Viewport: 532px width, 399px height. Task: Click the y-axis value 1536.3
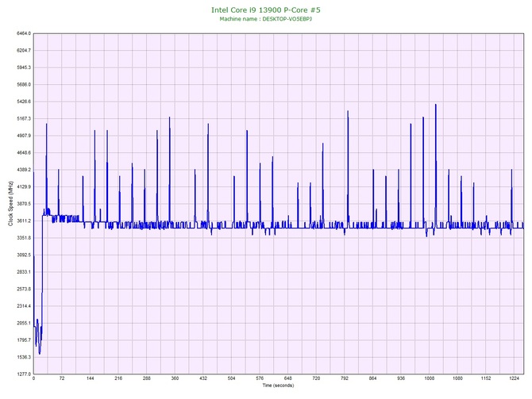(x=24, y=357)
